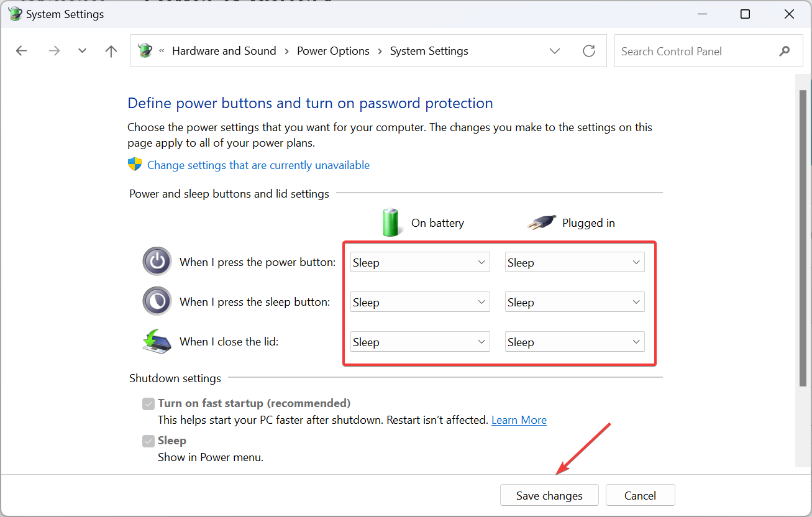Image resolution: width=812 pixels, height=517 pixels.
Task: Open sleep button On battery dropdown
Action: (420, 302)
